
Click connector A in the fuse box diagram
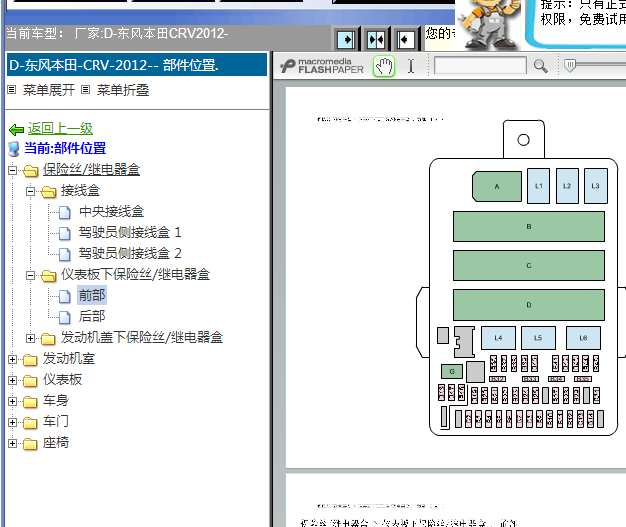(x=497, y=186)
